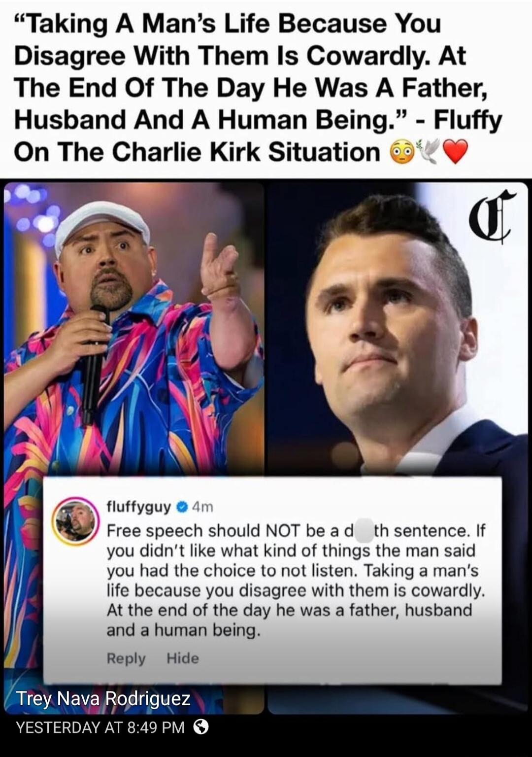
Task: Click the gray censor blur in comment
Action: tap(364, 530)
